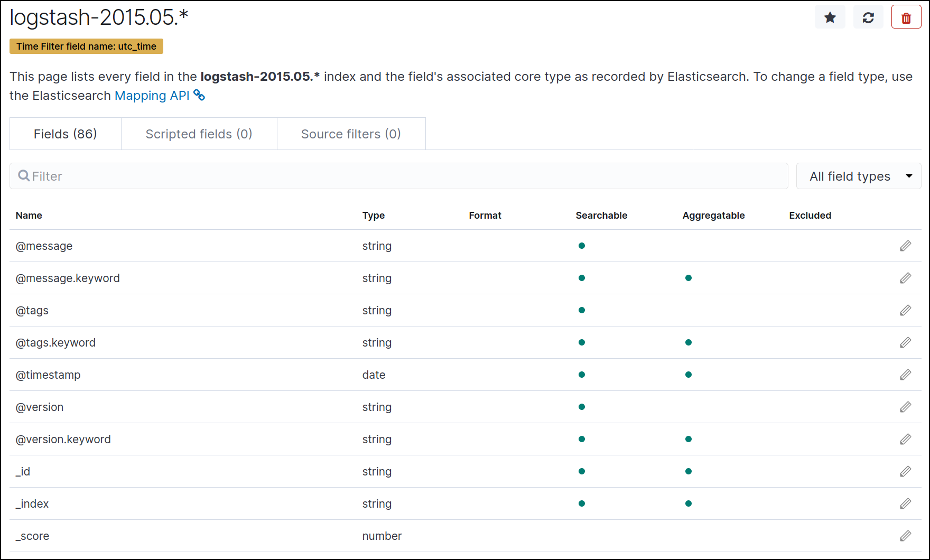
Task: Click the Aggregatable column header
Action: coord(713,216)
